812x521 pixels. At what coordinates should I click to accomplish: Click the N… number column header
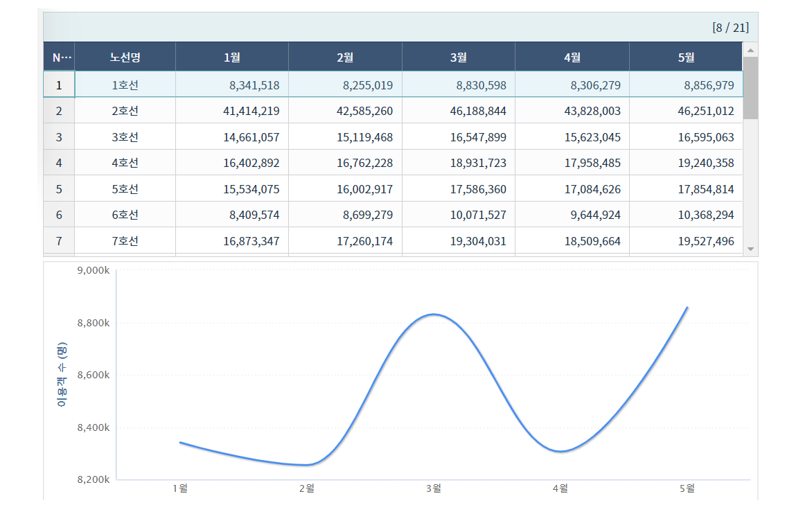(x=59, y=57)
